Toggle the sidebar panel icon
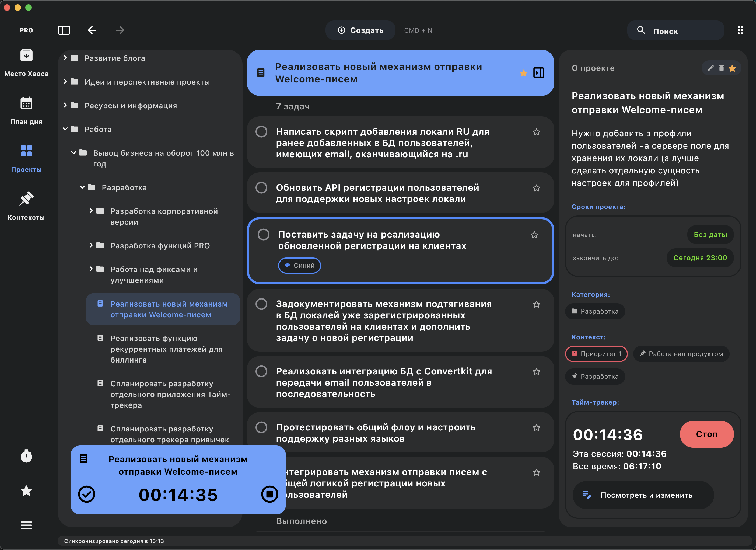 click(64, 30)
